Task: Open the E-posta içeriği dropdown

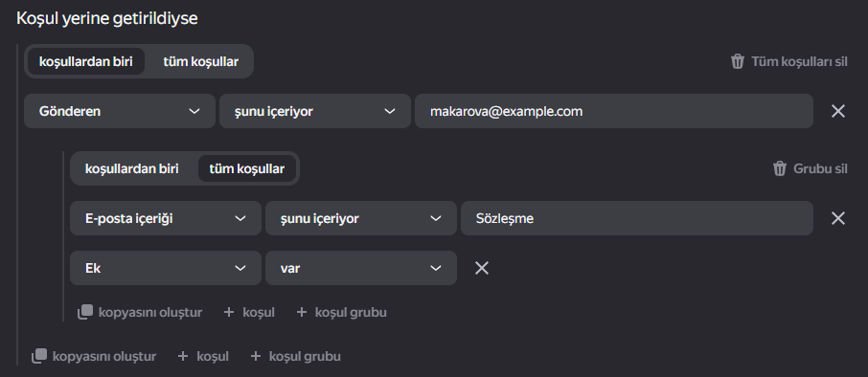Action: tap(166, 218)
